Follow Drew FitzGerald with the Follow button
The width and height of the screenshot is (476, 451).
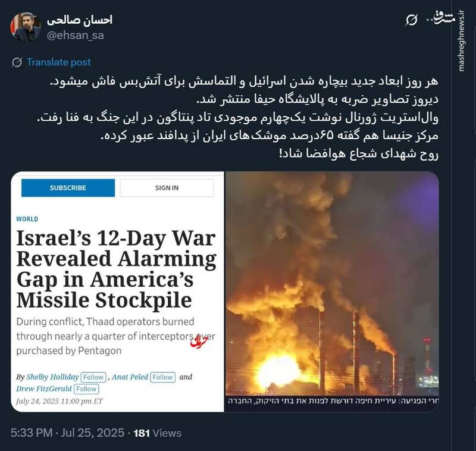tap(86, 389)
